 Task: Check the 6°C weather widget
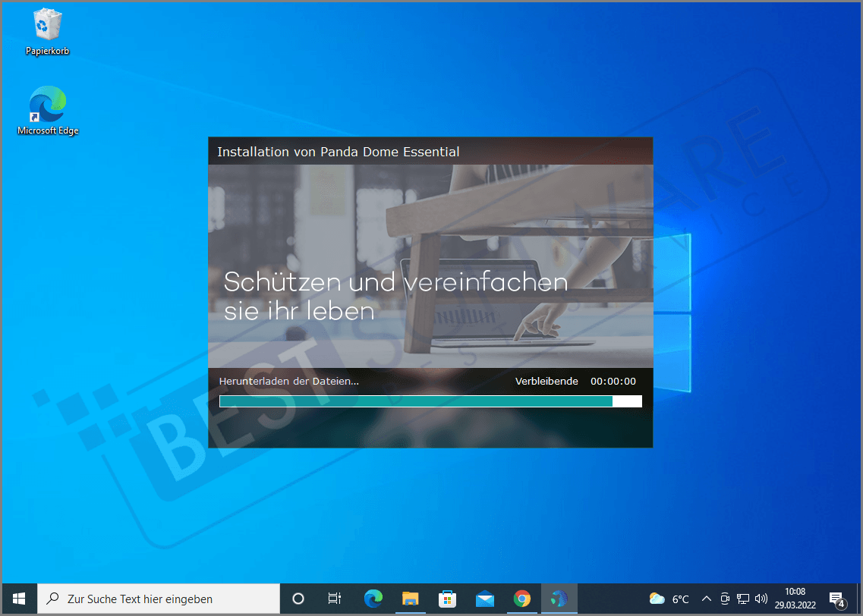667,599
